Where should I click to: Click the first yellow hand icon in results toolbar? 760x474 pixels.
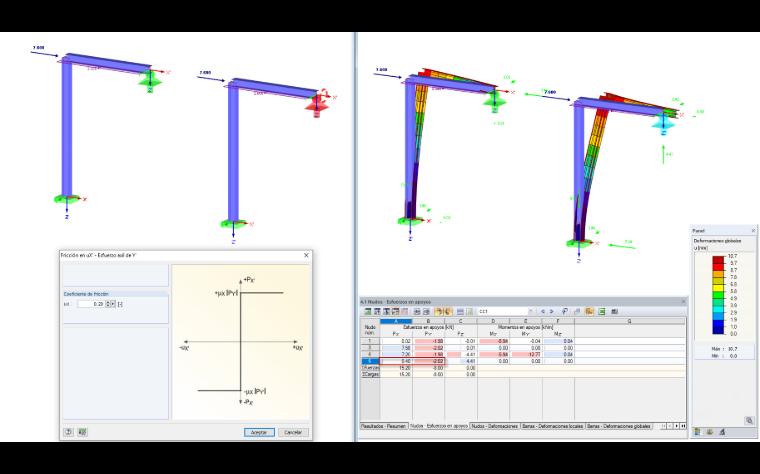click(439, 312)
